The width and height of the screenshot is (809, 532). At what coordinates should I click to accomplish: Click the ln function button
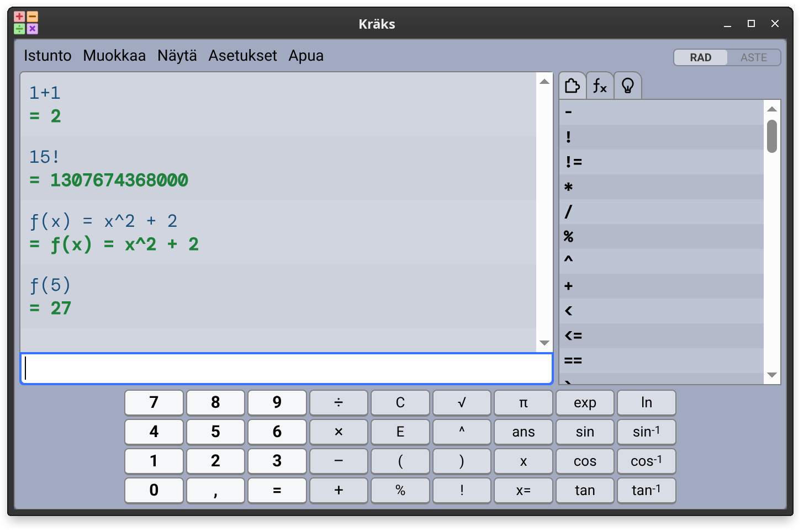click(647, 402)
